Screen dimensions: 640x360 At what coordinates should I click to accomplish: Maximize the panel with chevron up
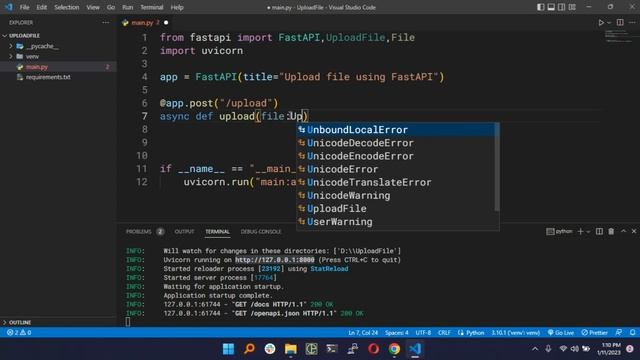(623, 231)
